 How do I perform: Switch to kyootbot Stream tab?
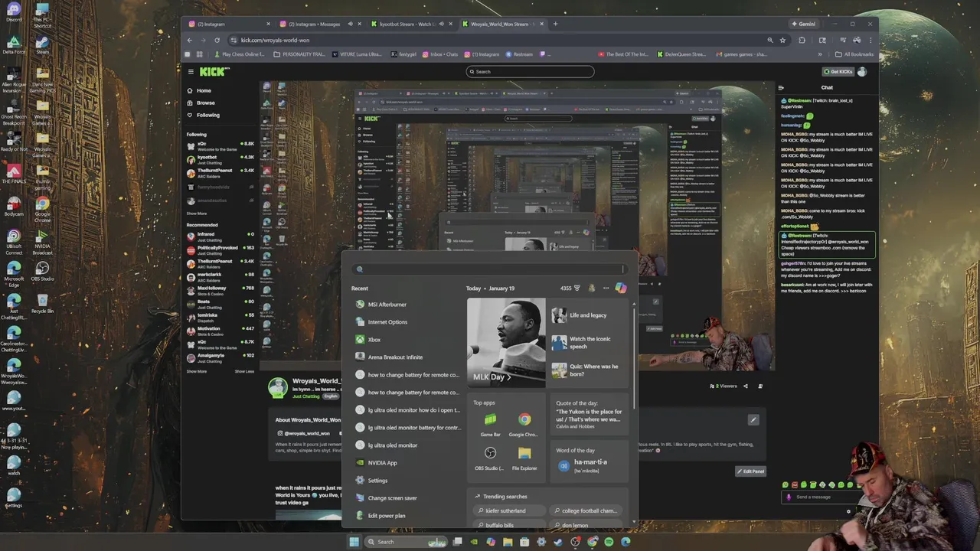coord(406,24)
